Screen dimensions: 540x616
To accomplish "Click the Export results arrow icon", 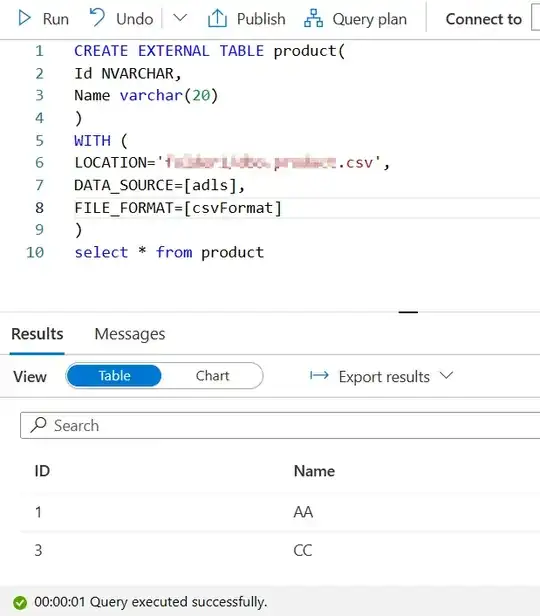I will [x=319, y=376].
